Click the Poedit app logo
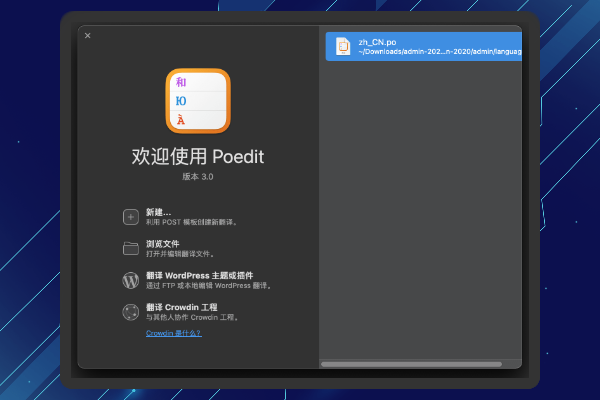The width and height of the screenshot is (600, 400). pos(198,100)
